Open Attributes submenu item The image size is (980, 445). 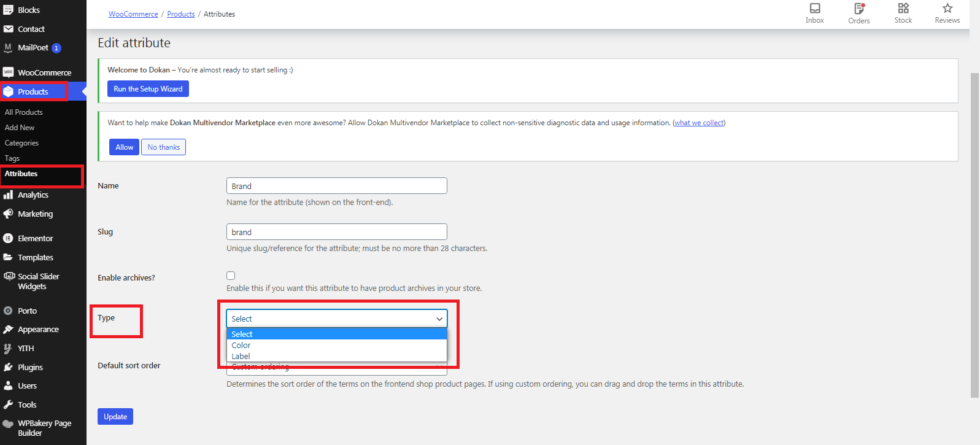click(x=21, y=174)
